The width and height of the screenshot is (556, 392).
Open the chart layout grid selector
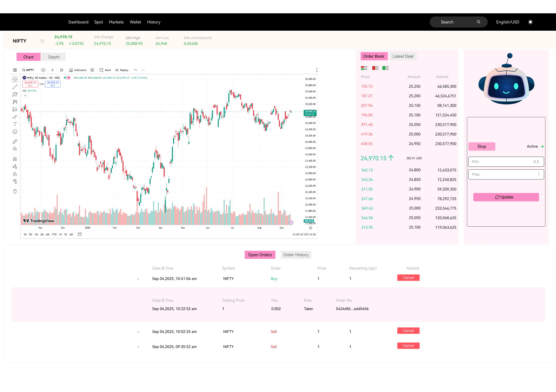(92, 70)
